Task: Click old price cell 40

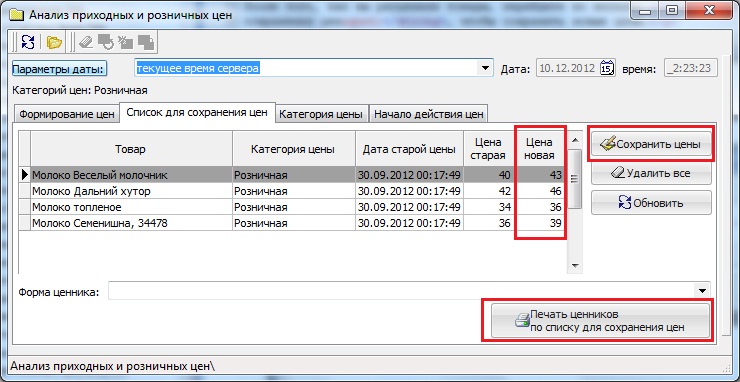Action: tap(488, 175)
